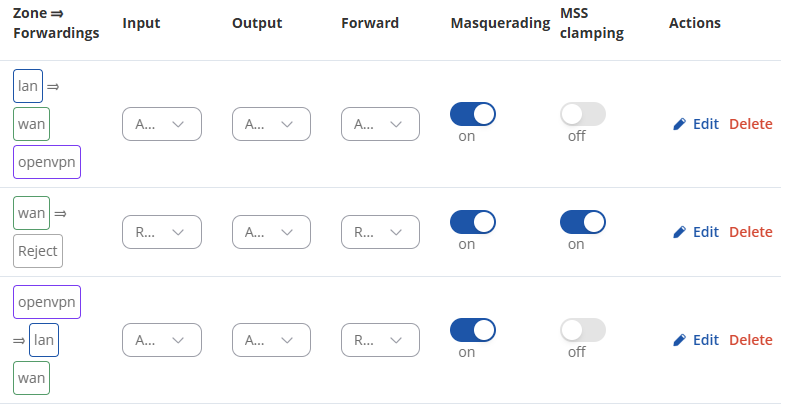
Task: Delete the openvpn zone rule
Action: (751, 340)
